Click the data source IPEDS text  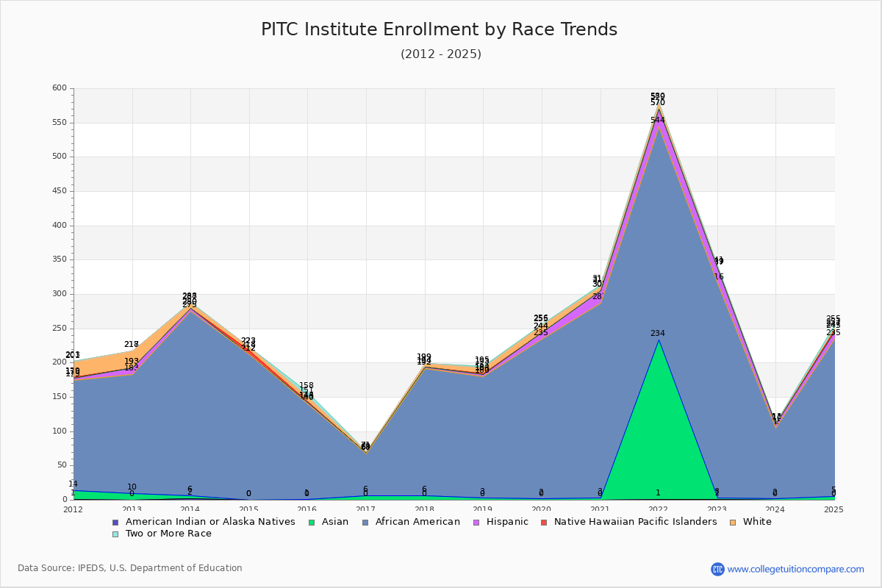click(130, 568)
